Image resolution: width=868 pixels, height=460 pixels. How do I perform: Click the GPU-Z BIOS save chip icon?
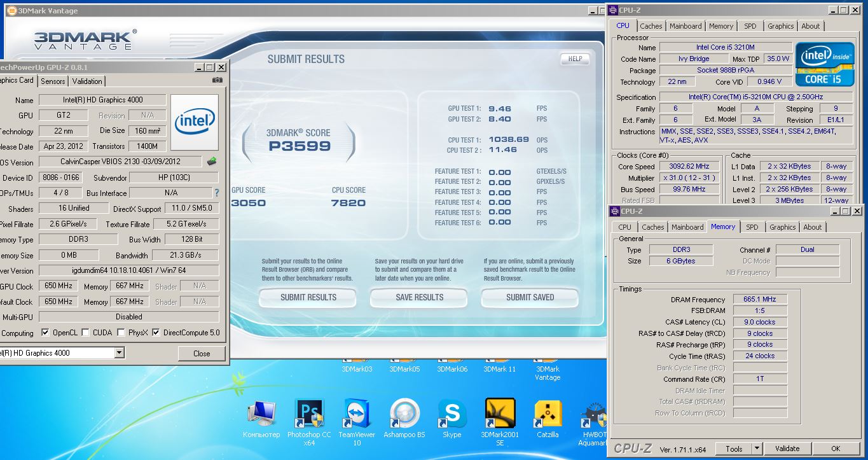tap(212, 162)
